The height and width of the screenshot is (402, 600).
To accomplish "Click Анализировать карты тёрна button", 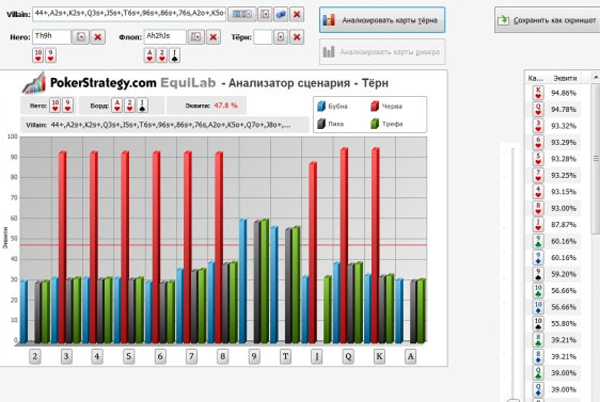I will (382, 20).
